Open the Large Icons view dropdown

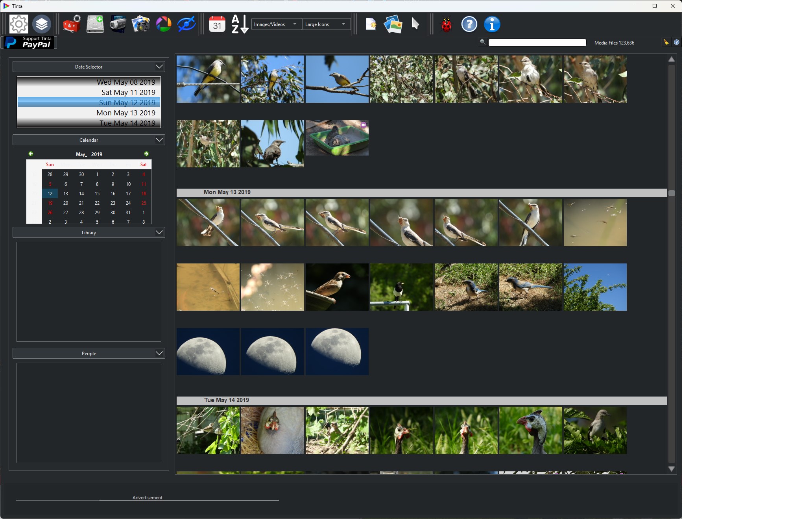pos(326,24)
